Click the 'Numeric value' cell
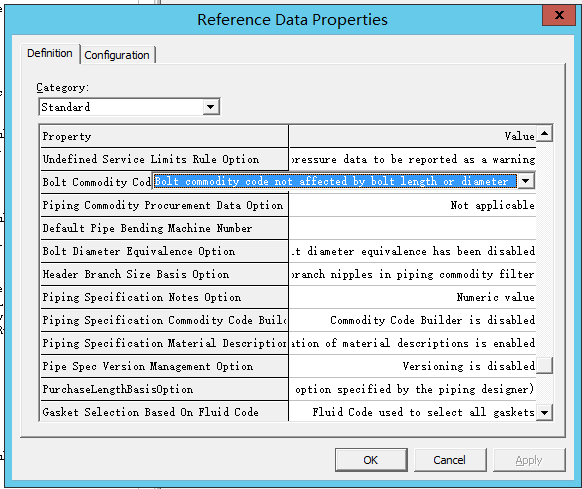The height and width of the screenshot is (489, 582). (x=412, y=297)
